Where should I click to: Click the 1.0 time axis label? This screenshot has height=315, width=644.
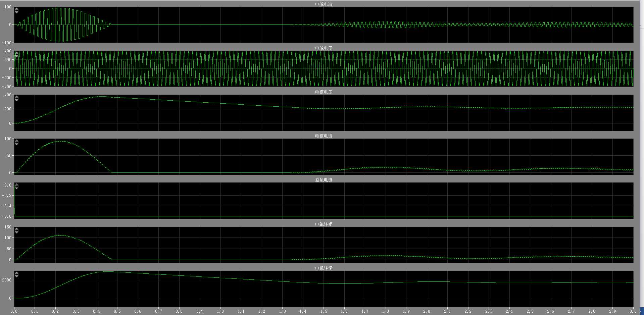point(220,311)
